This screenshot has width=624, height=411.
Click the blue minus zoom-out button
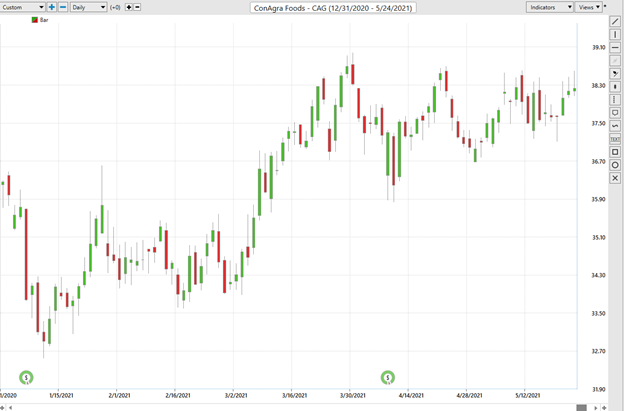click(x=63, y=7)
